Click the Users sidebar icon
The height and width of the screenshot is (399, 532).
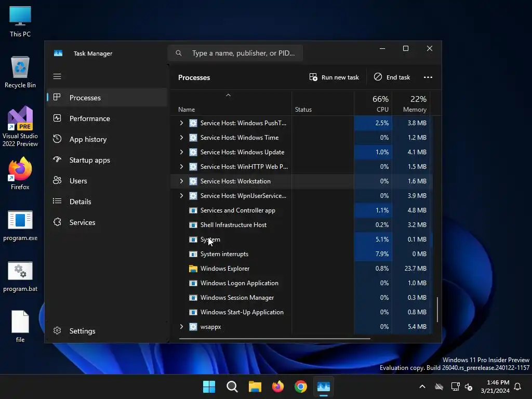coord(57,180)
